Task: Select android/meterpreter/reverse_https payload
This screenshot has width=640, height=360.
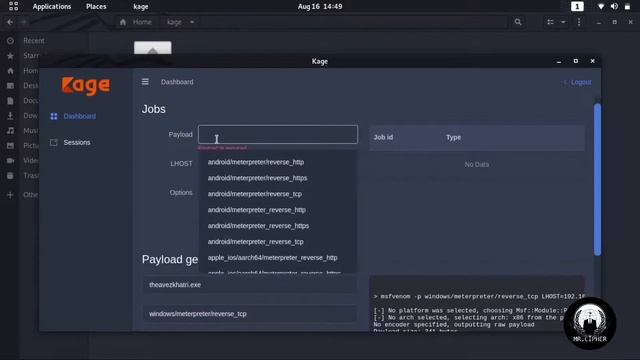Action: (258, 178)
